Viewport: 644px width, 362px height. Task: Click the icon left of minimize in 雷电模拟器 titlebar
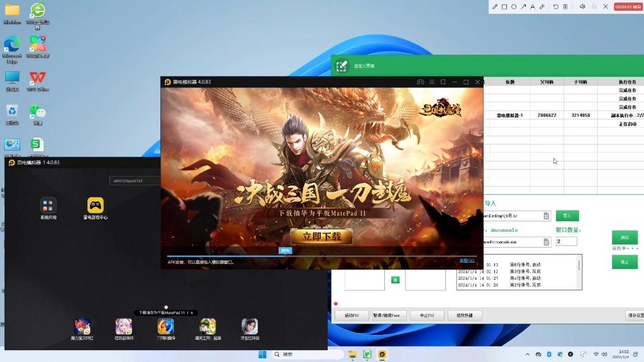point(443,82)
